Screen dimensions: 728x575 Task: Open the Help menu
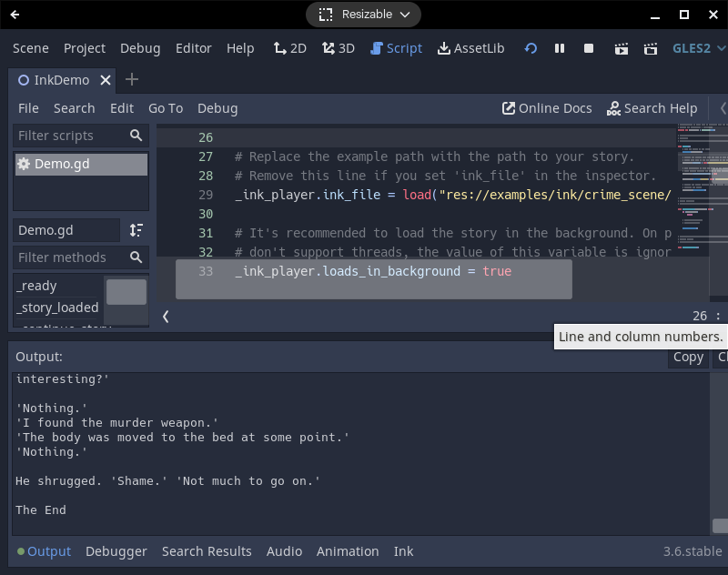coord(240,48)
